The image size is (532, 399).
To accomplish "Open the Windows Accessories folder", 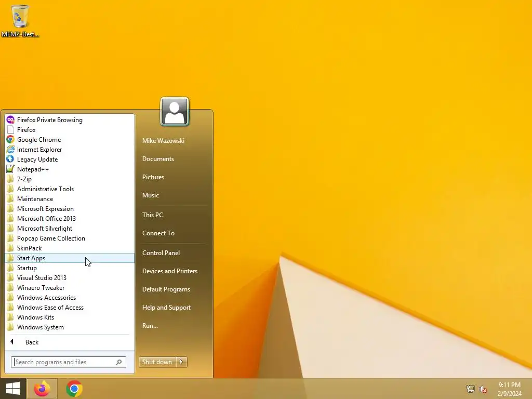I will click(x=70, y=298).
